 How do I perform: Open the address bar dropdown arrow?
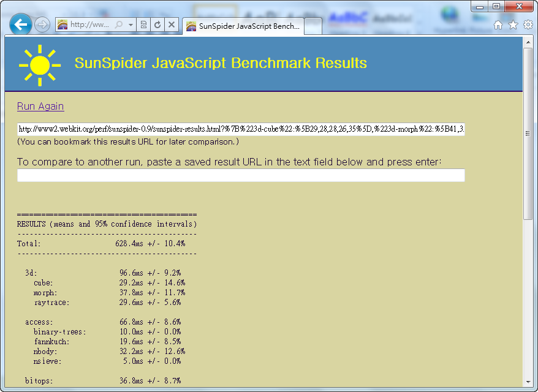coord(131,24)
